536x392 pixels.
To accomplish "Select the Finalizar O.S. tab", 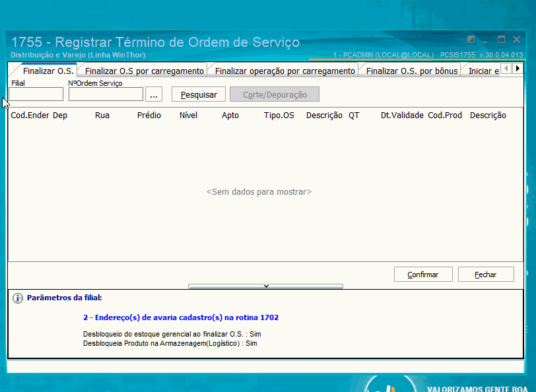I will click(x=48, y=71).
